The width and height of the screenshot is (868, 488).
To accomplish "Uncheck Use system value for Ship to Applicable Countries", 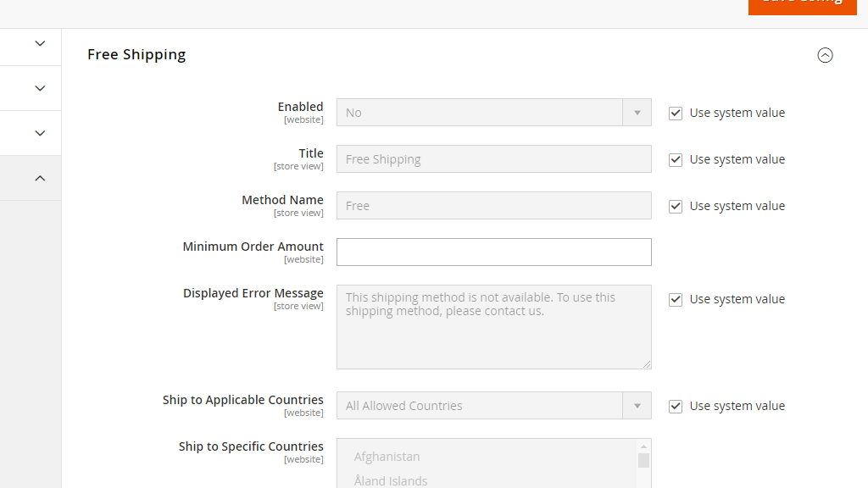I will (676, 406).
